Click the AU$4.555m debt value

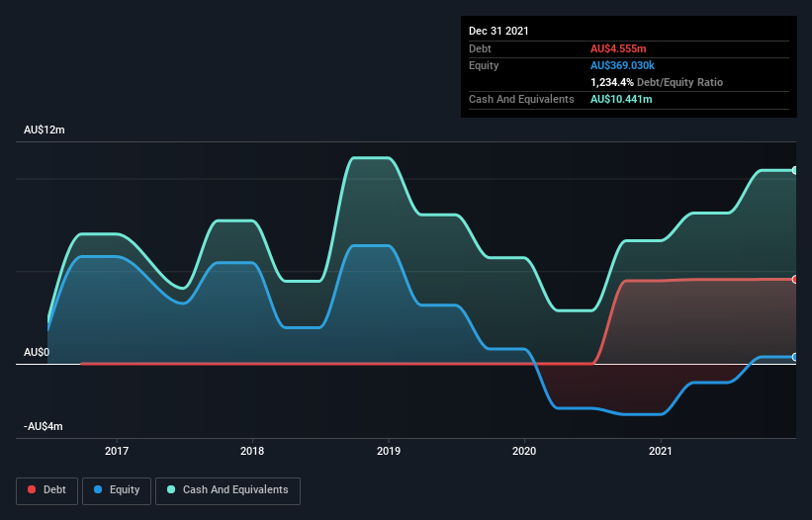618,48
